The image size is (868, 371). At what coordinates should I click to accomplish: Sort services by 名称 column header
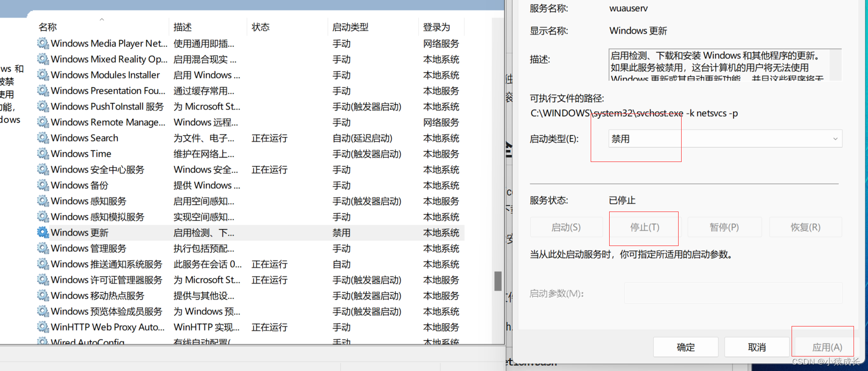[48, 27]
